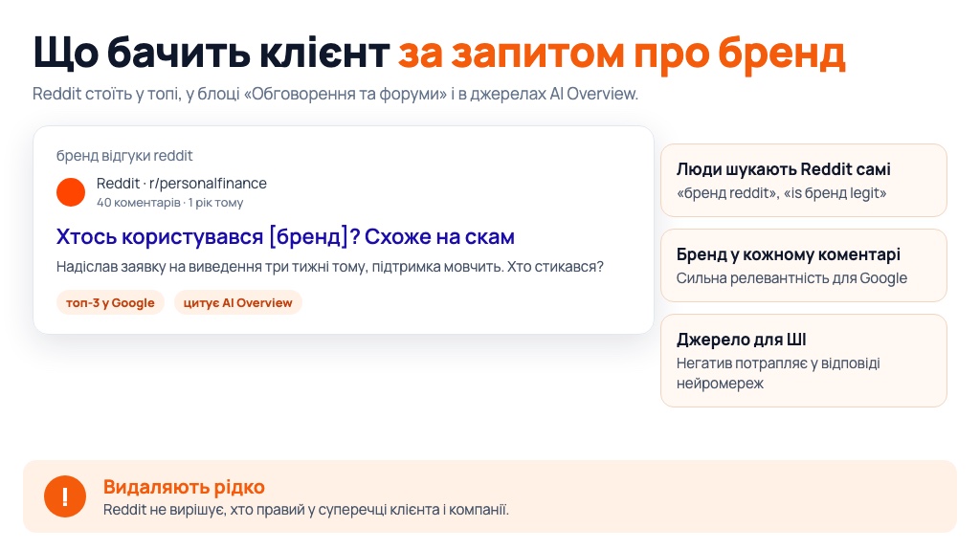Click 'Reddit · r/personalfinance' source label
This screenshot has height=550, width=980.
(181, 183)
